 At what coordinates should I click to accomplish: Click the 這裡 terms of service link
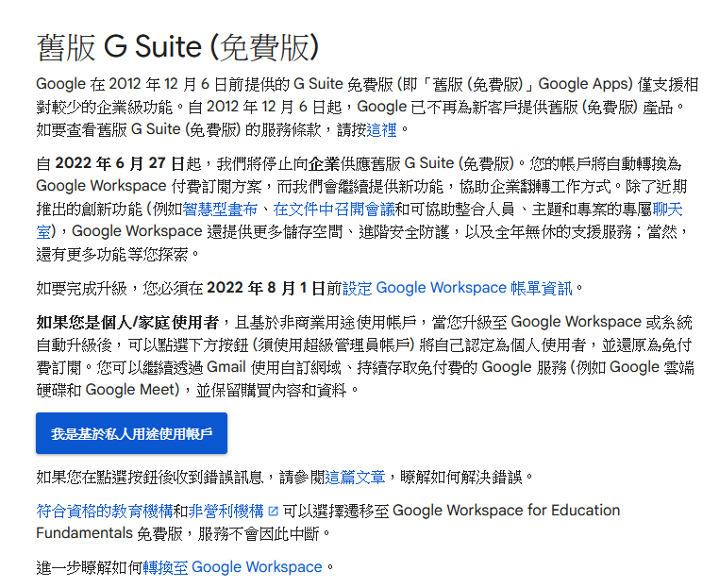[x=382, y=129]
